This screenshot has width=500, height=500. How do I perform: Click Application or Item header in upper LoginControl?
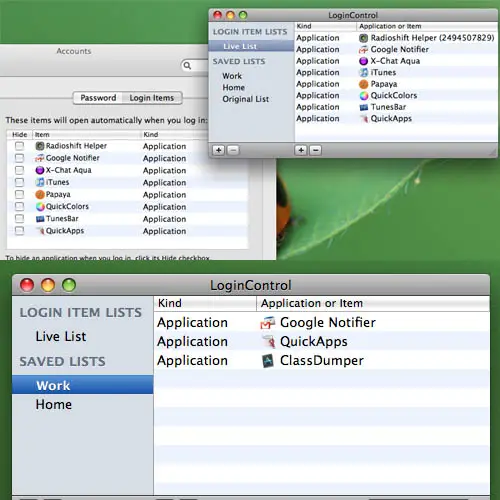427,26
